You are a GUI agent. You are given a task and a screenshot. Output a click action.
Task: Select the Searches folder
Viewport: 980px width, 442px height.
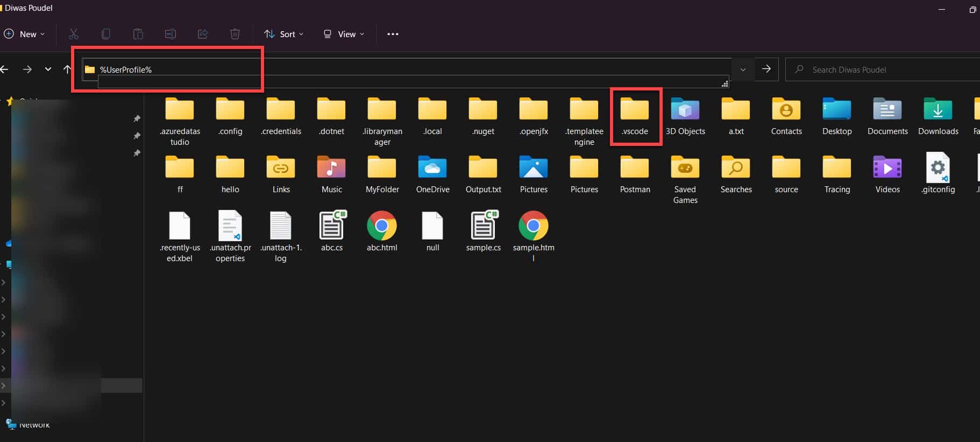click(x=736, y=175)
